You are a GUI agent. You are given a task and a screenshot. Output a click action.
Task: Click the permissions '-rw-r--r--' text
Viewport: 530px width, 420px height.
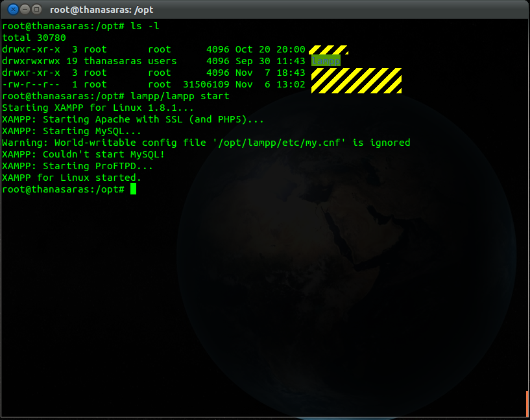tap(30, 84)
